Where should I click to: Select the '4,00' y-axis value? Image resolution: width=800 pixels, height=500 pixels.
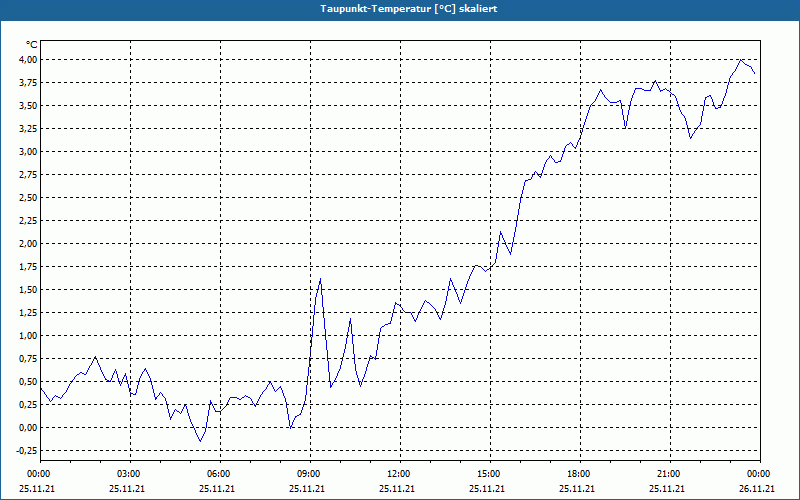(x=28, y=60)
